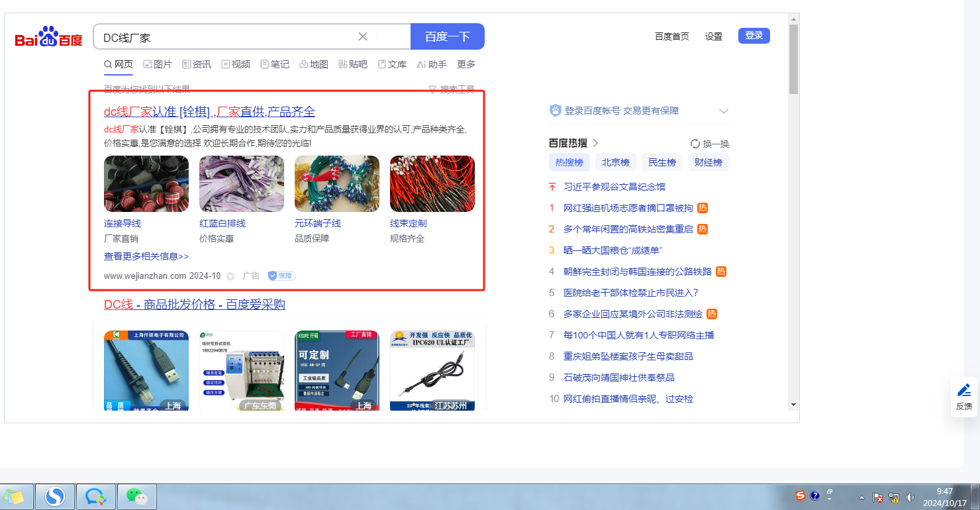Image resolution: width=980 pixels, height=510 pixels.
Task: Click the network status tray icon
Action: [894, 497]
